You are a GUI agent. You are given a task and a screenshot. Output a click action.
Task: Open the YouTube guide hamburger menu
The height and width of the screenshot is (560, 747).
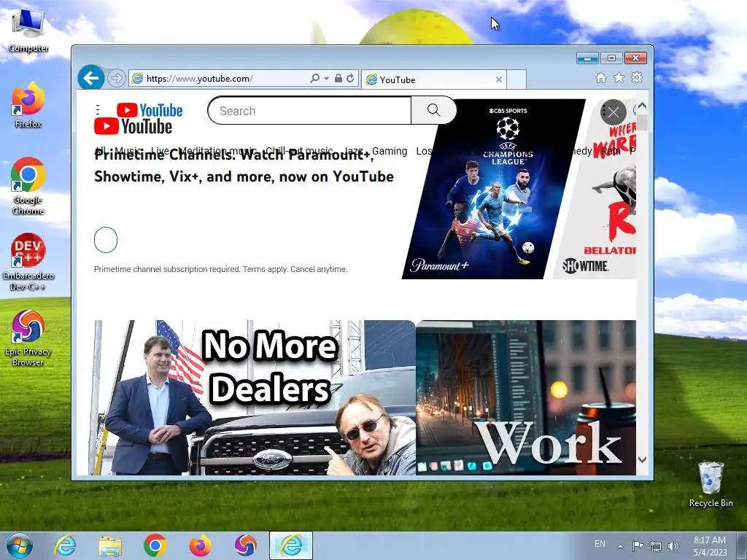pos(98,110)
